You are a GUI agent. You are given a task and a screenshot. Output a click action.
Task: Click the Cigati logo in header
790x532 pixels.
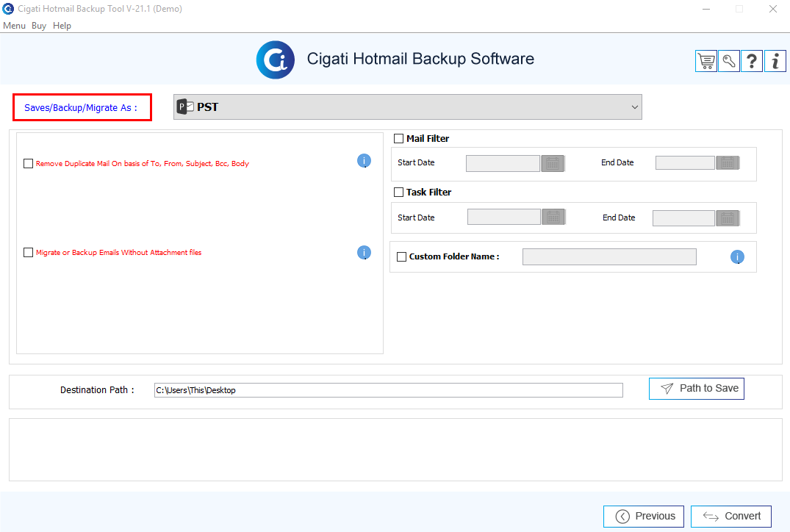(x=275, y=60)
